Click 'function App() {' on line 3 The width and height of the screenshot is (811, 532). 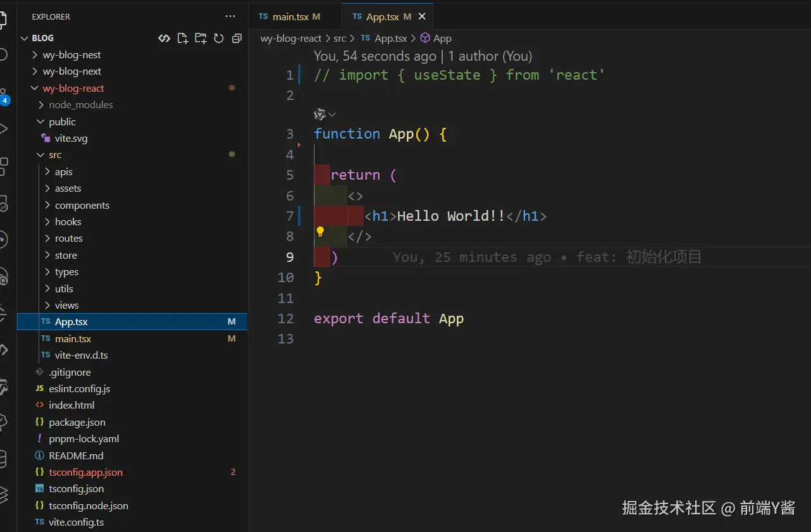[380, 133]
